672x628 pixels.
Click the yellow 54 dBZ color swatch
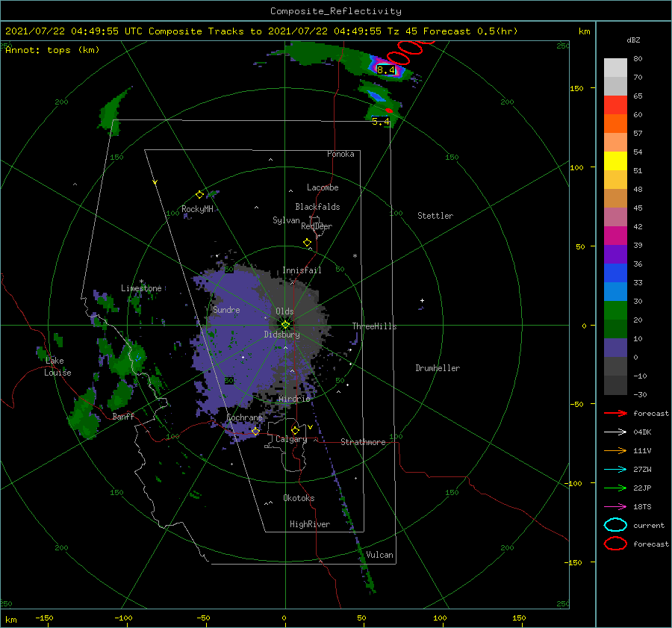pyautogui.click(x=615, y=161)
